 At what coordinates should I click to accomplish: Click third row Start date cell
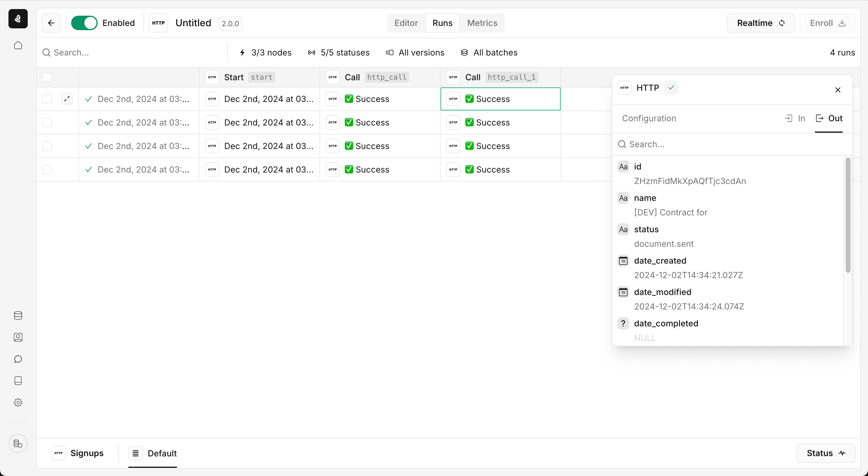tap(259, 146)
